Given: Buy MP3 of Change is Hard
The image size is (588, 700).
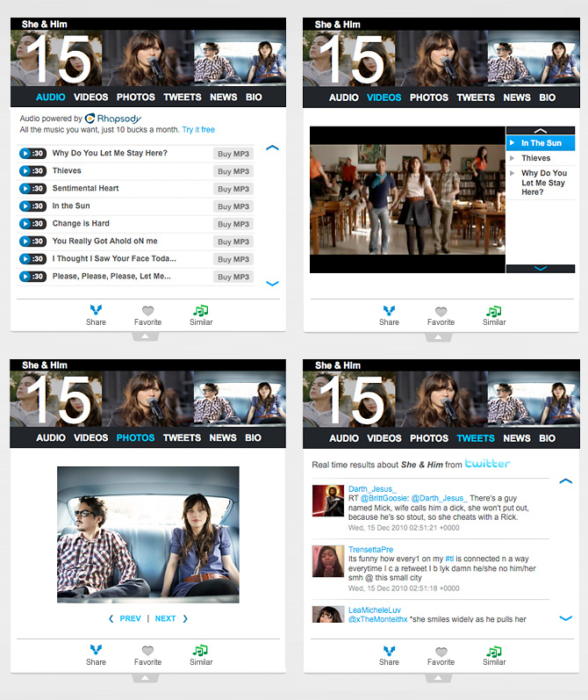Looking at the screenshot, I should [233, 224].
